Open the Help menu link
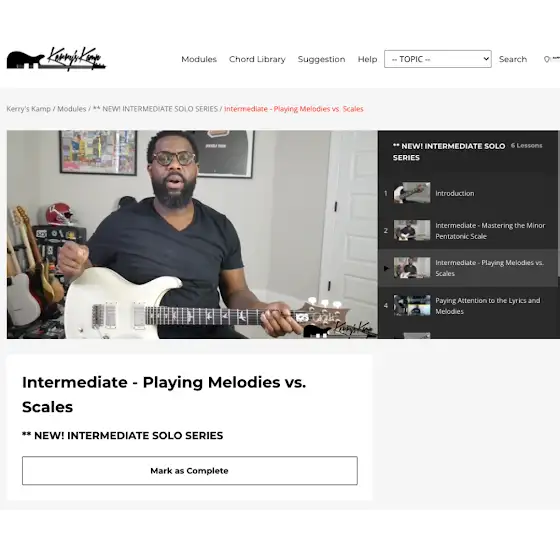The width and height of the screenshot is (560, 560). 367,59
